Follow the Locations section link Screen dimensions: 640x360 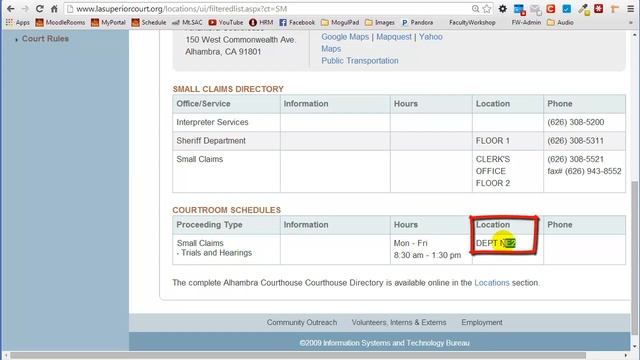coord(491,282)
